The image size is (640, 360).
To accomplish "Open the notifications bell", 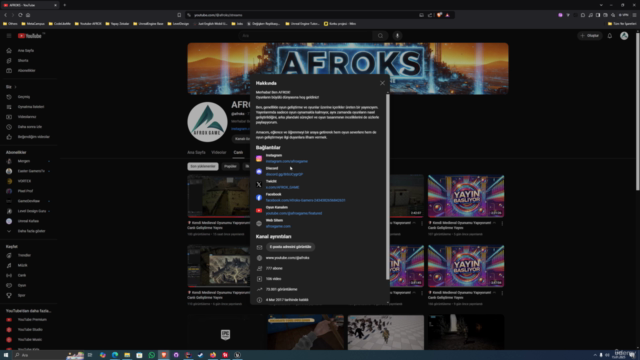I will point(609,36).
